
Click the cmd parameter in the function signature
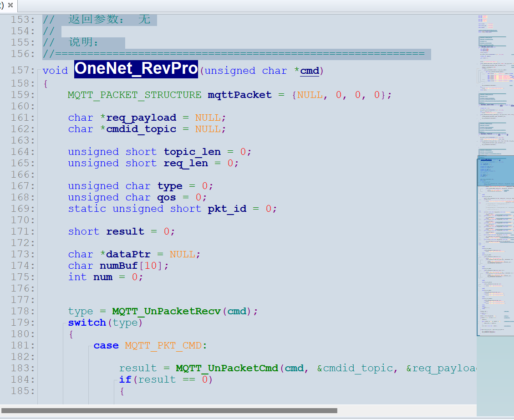pyautogui.click(x=310, y=71)
